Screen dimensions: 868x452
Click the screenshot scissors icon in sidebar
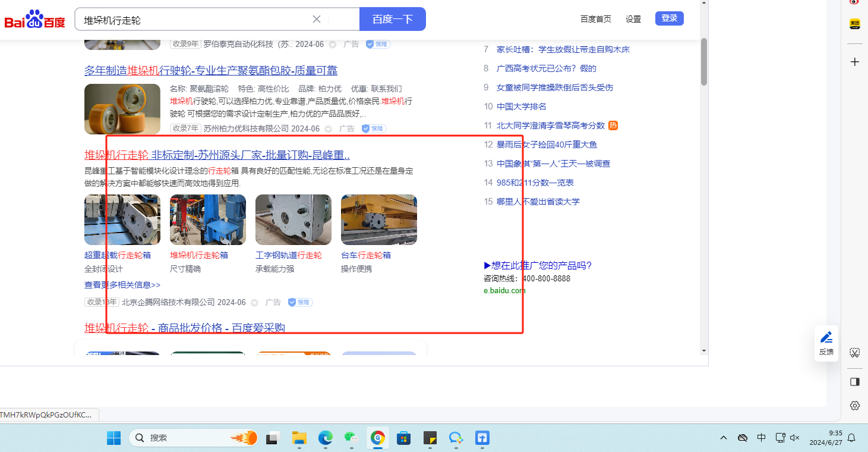[854, 353]
